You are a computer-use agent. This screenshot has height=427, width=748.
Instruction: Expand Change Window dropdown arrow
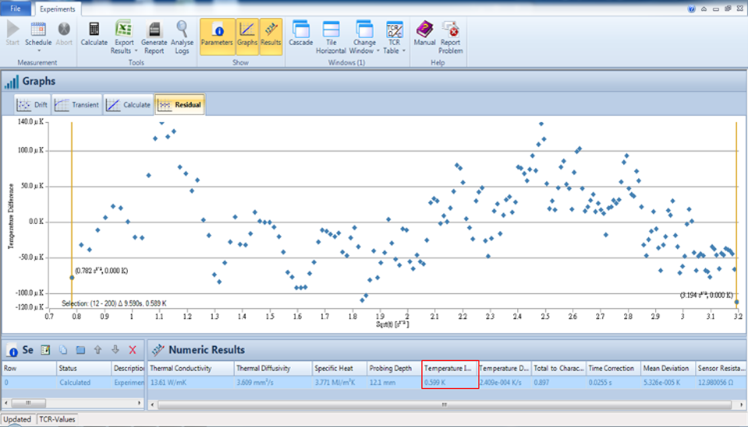pos(378,51)
